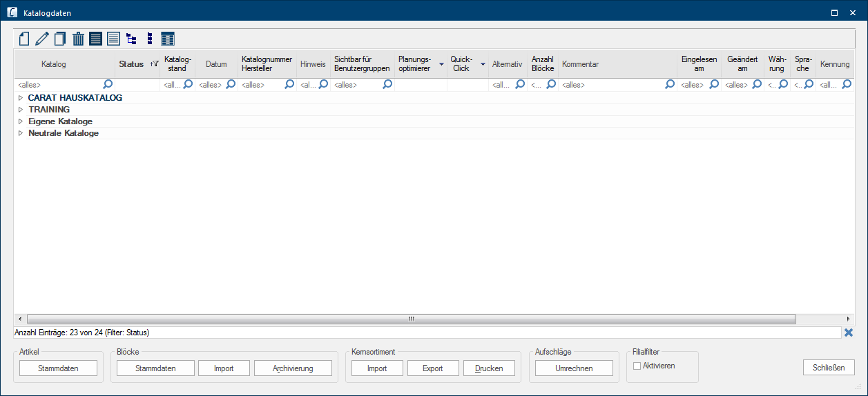Clear the Status filter with blue X
This screenshot has width=868, height=396.
point(849,333)
